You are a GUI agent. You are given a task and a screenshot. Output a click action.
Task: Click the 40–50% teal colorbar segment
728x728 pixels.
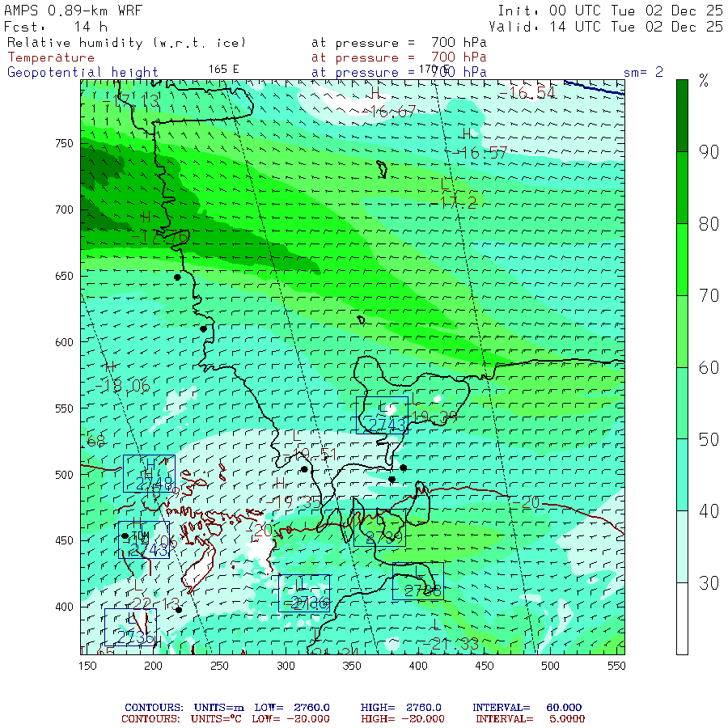coord(682,475)
